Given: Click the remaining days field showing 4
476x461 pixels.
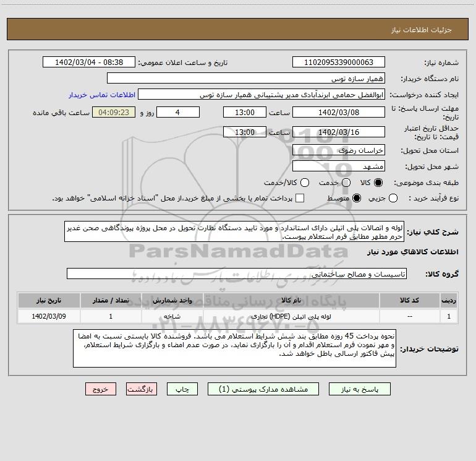Looking at the screenshot, I should 178,112.
